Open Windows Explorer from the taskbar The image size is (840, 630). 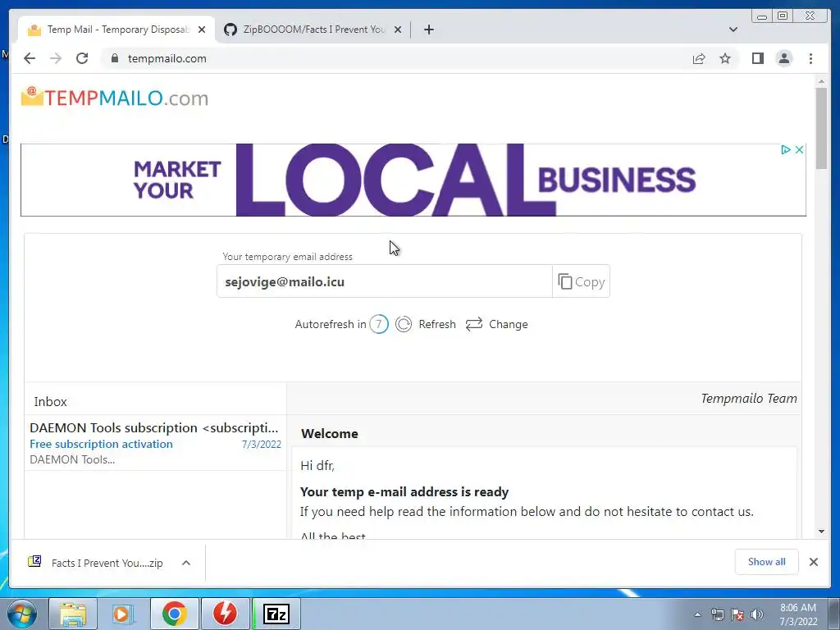tap(73, 614)
